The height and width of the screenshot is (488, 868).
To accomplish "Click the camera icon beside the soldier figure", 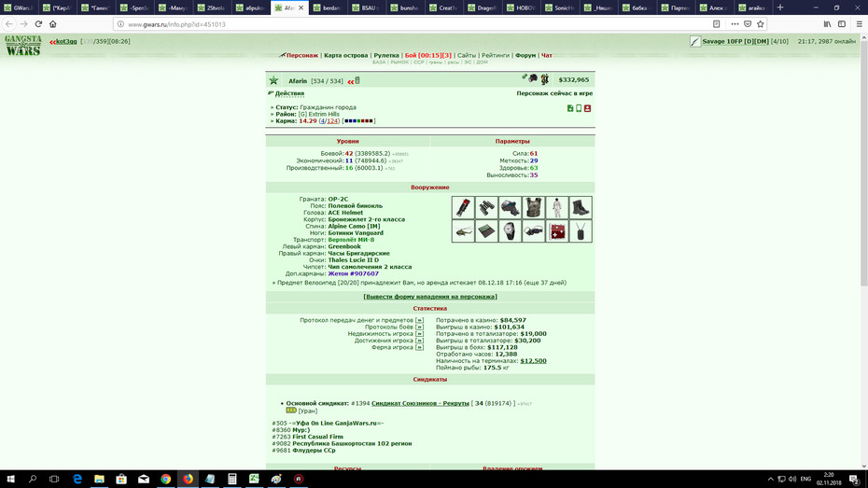I will coord(533,78).
